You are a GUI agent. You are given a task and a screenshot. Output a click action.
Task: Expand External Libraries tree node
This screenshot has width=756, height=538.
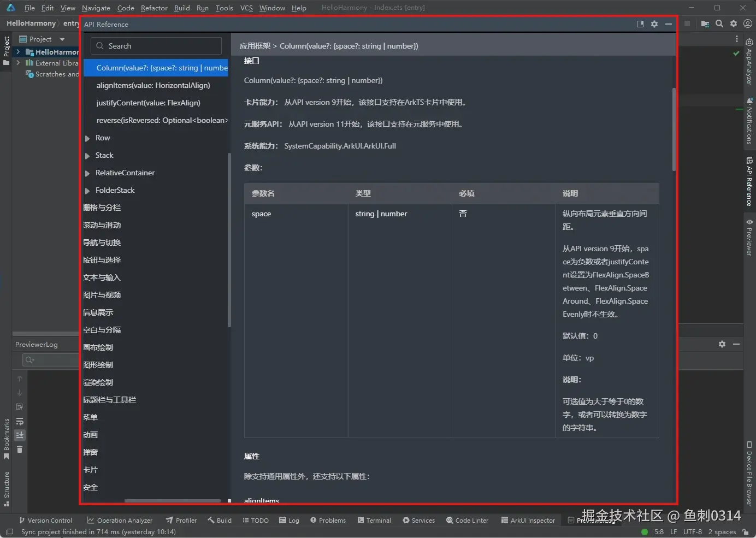click(18, 63)
